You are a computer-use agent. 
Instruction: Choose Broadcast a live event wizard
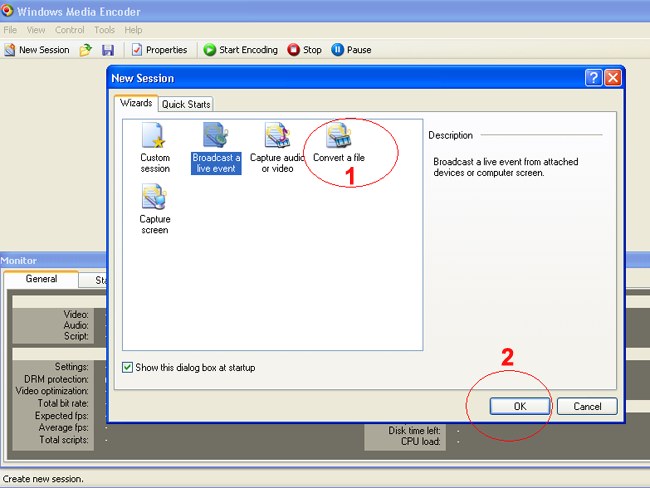click(x=216, y=137)
